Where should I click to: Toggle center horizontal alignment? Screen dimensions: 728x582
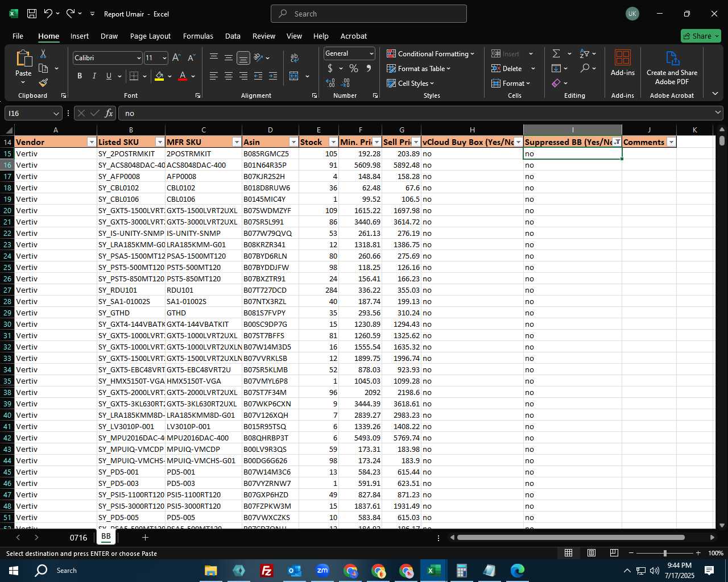[x=228, y=76]
